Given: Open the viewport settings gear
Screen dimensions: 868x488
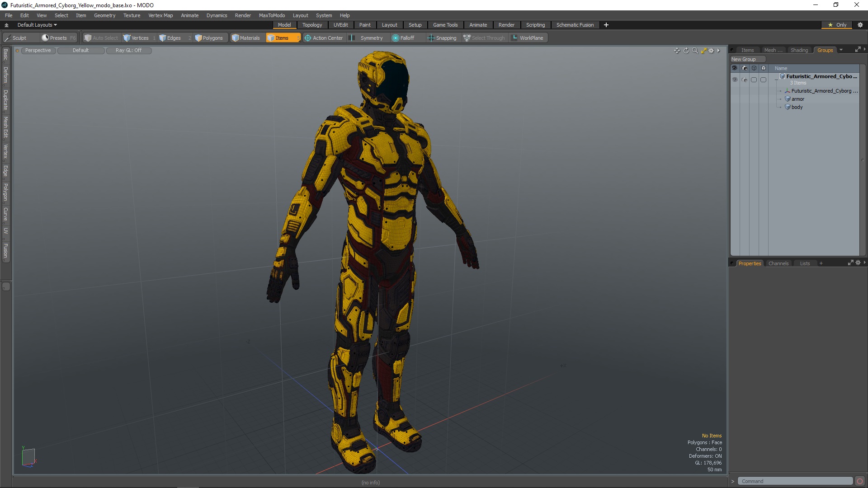Looking at the screenshot, I should (711, 51).
